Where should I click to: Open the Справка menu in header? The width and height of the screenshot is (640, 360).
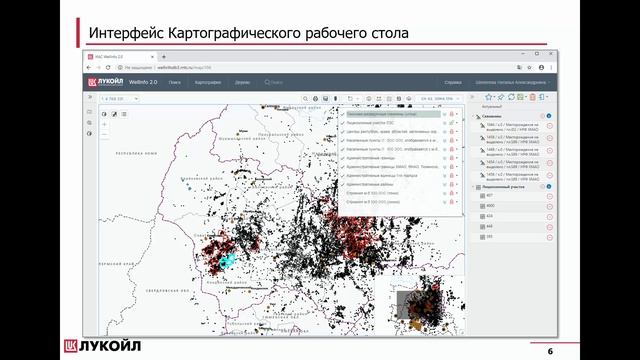453,82
